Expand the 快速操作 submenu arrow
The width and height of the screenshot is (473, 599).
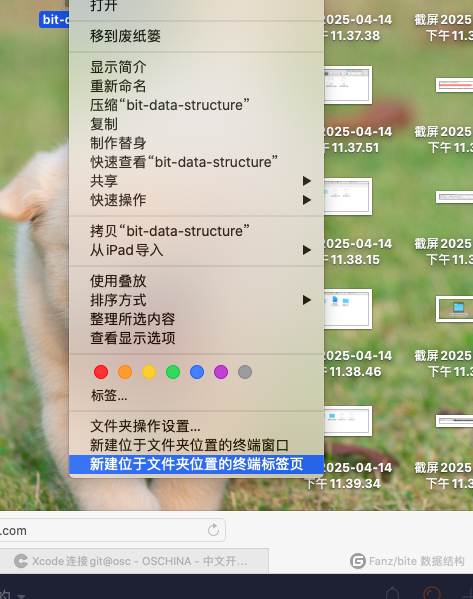pos(306,200)
